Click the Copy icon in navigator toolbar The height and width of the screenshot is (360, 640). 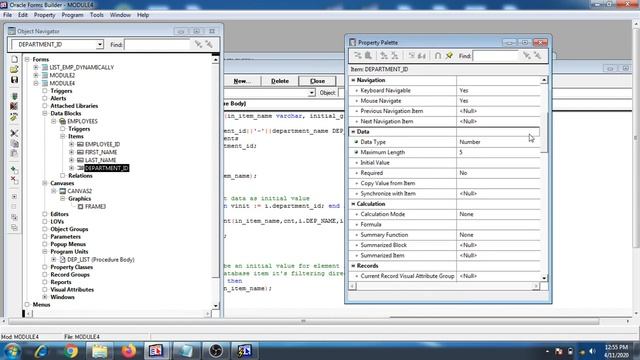[x=14, y=143]
